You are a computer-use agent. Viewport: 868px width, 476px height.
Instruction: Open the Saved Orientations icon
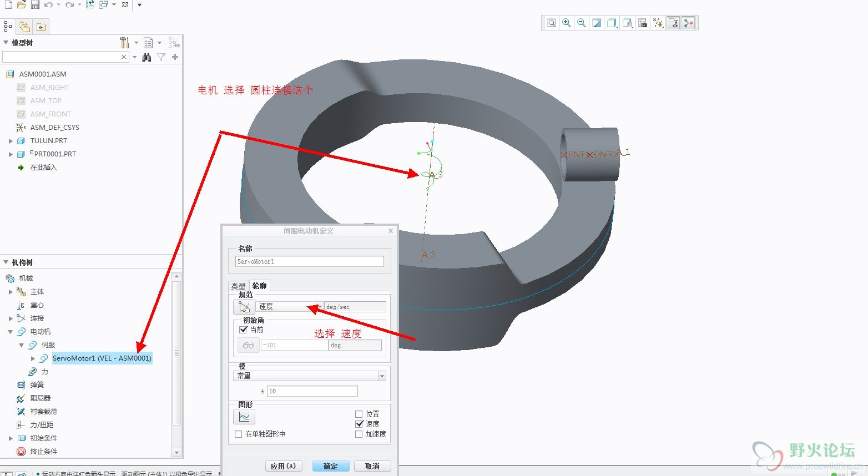(627, 23)
